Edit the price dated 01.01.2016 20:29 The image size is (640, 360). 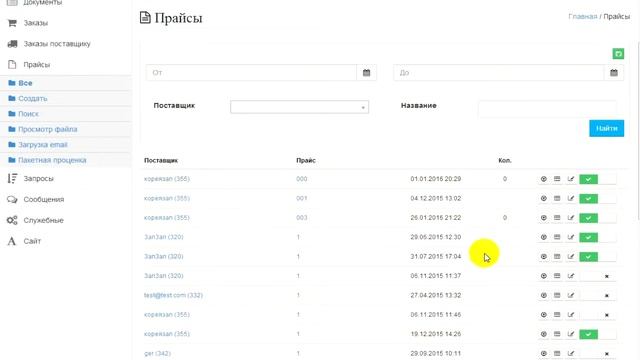tap(571, 179)
